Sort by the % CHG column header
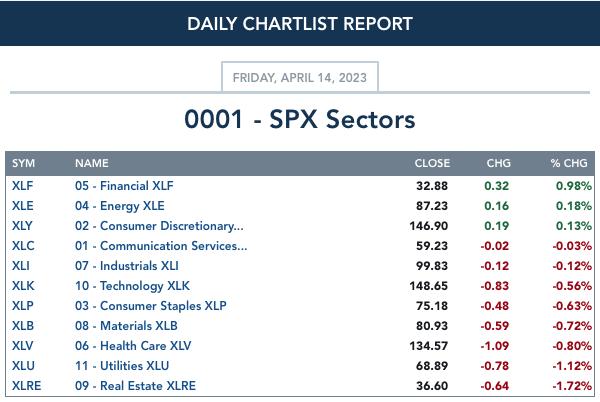The image size is (600, 402). click(569, 163)
